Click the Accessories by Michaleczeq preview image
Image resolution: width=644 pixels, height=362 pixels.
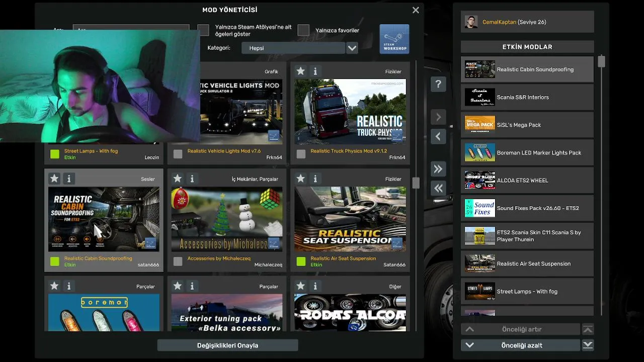(x=227, y=219)
